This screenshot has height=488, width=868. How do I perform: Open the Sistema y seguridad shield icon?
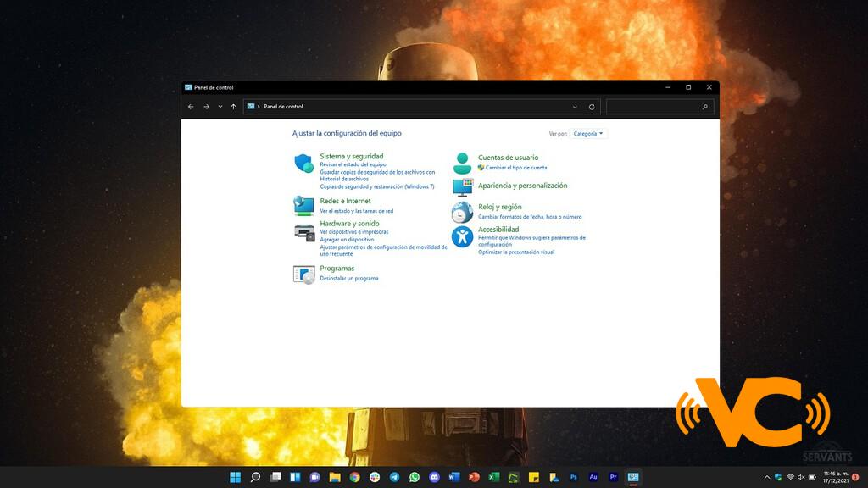coord(303,164)
